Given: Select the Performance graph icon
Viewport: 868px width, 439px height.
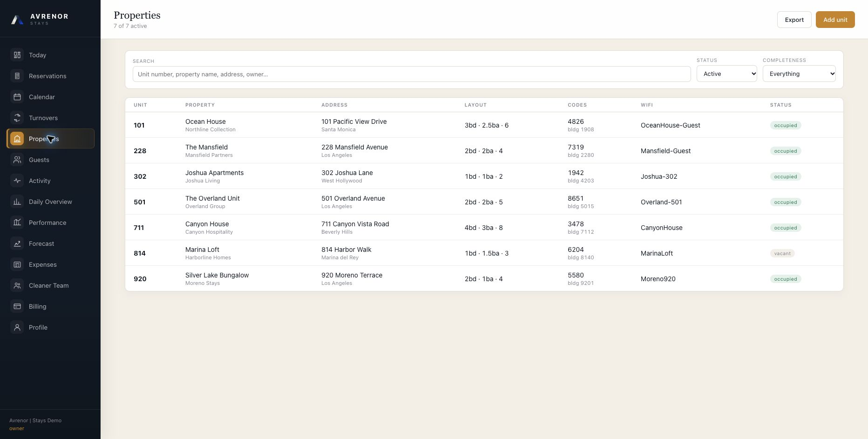Looking at the screenshot, I should [17, 223].
